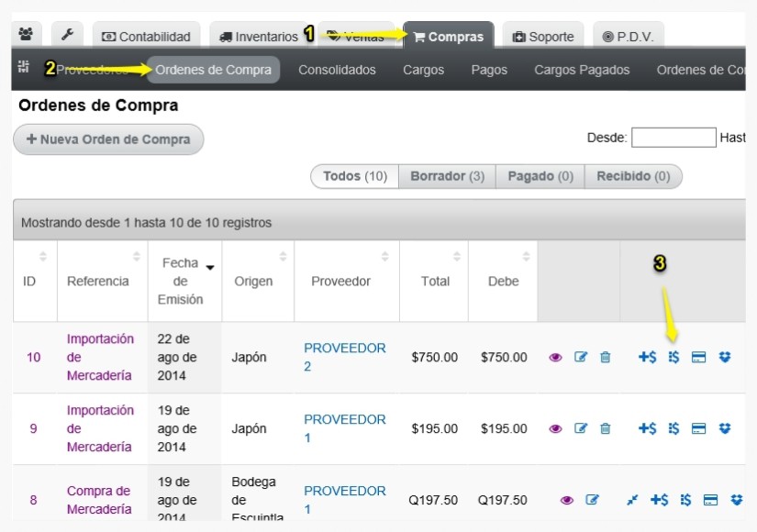Screen dimensions: 757x532
Task: Open the users group icon tab
Action: [x=26, y=34]
